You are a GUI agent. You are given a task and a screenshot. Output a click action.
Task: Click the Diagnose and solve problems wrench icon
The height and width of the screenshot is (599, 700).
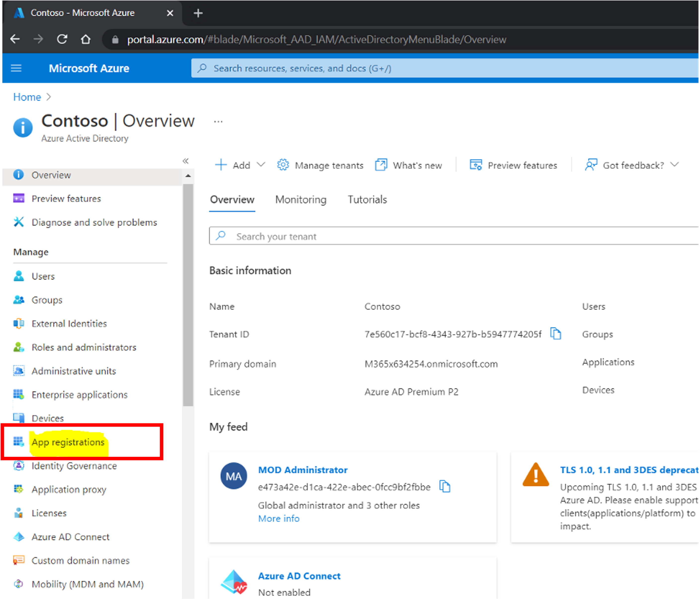[x=19, y=222]
